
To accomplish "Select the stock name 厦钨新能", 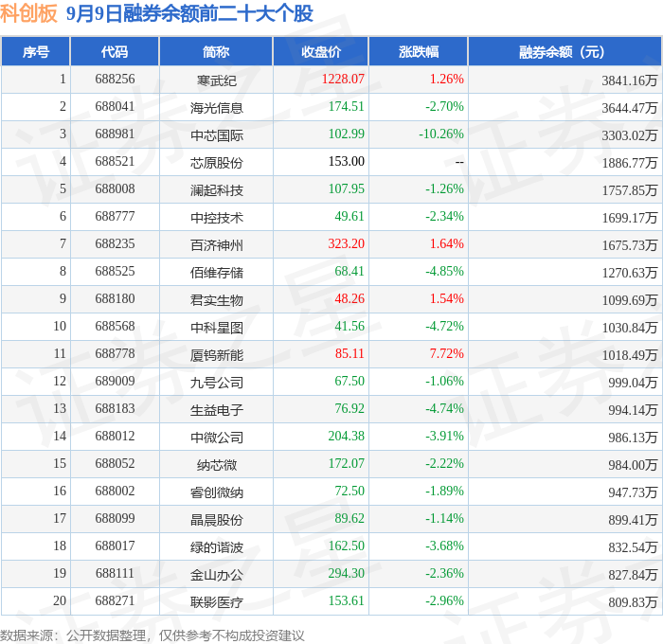I will [x=217, y=355].
